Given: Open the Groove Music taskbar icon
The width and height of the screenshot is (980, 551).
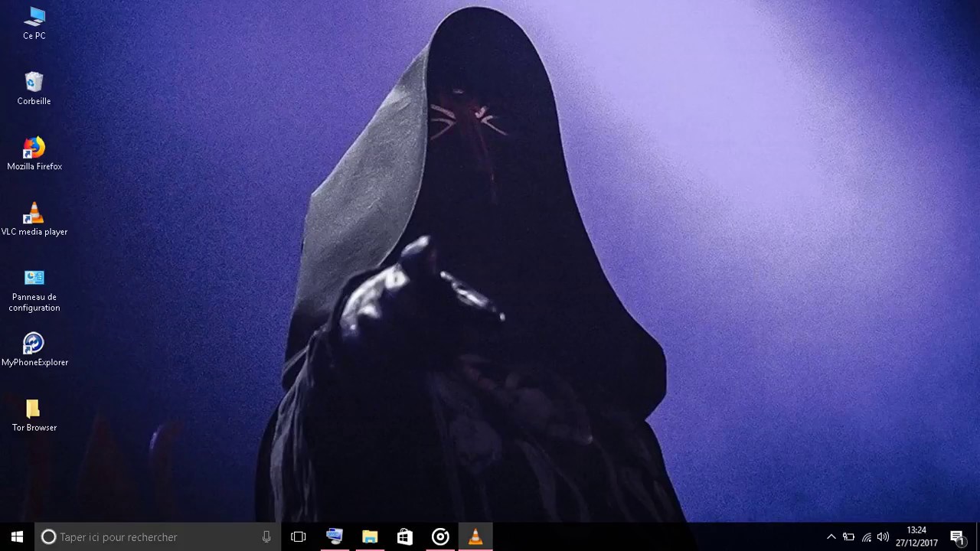Looking at the screenshot, I should [x=440, y=536].
